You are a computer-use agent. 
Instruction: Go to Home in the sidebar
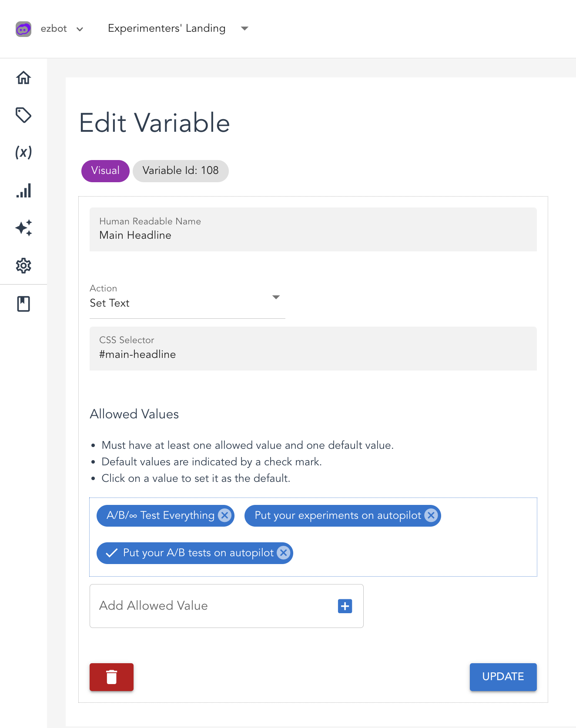click(23, 78)
